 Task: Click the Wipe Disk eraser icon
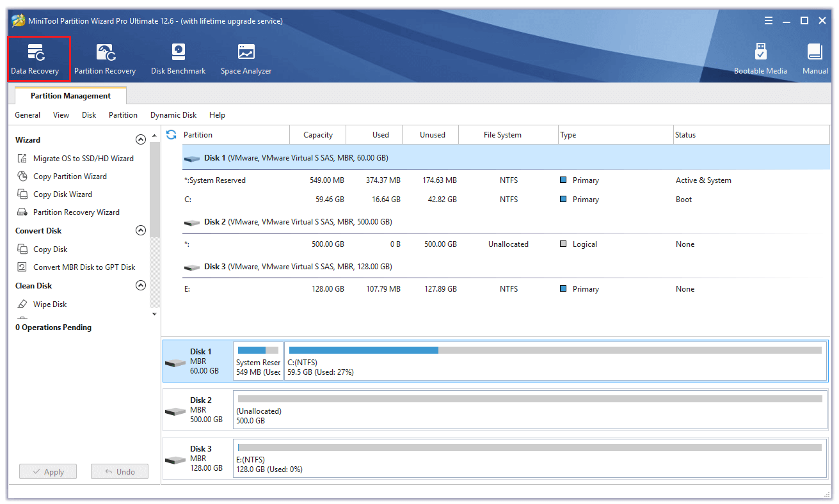coord(22,304)
